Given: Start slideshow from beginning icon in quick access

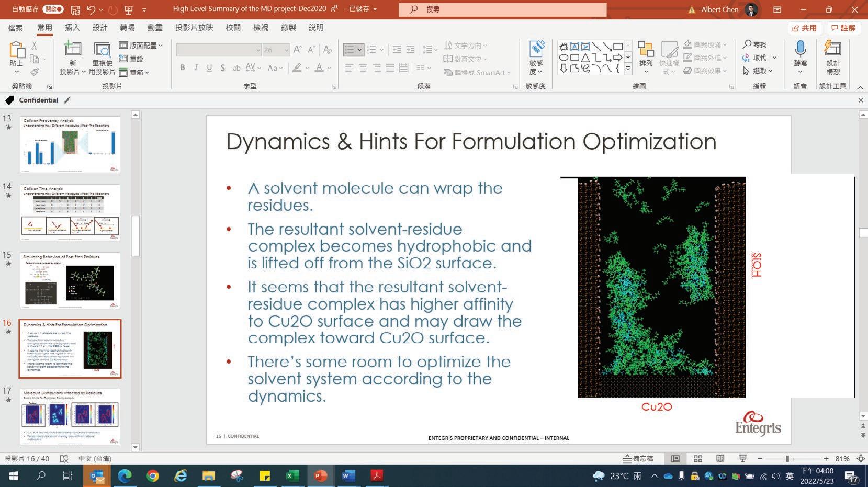Looking at the screenshot, I should pyautogui.click(x=129, y=9).
